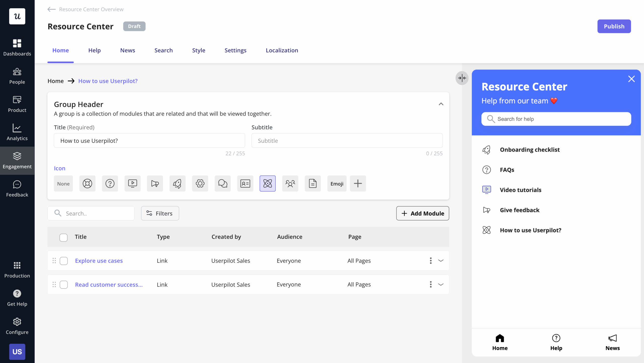
Task: Collapse the preview panel with splitter icon
Action: coord(462,78)
